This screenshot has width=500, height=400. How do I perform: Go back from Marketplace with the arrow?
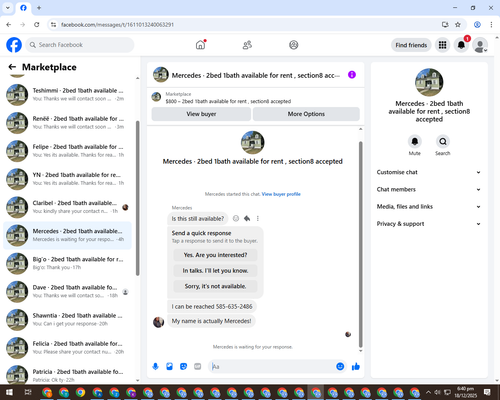pos(12,67)
